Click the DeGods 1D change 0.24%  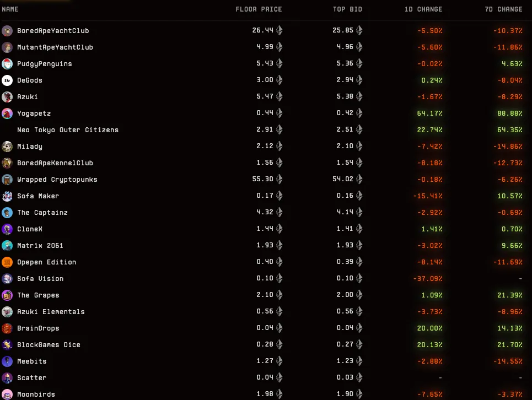pyautogui.click(x=432, y=80)
